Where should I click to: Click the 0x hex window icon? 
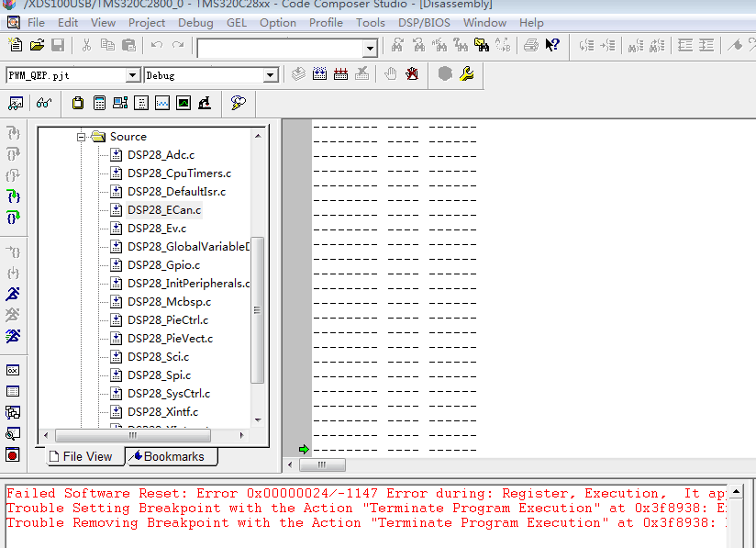[x=13, y=370]
